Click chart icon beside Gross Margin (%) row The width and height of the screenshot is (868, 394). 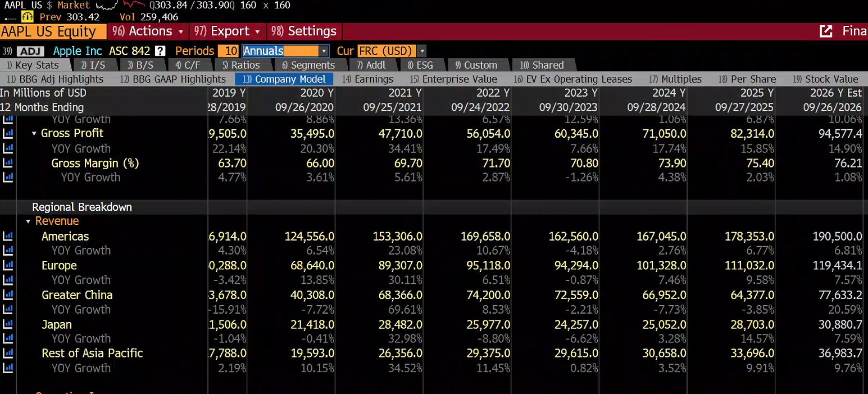point(8,163)
